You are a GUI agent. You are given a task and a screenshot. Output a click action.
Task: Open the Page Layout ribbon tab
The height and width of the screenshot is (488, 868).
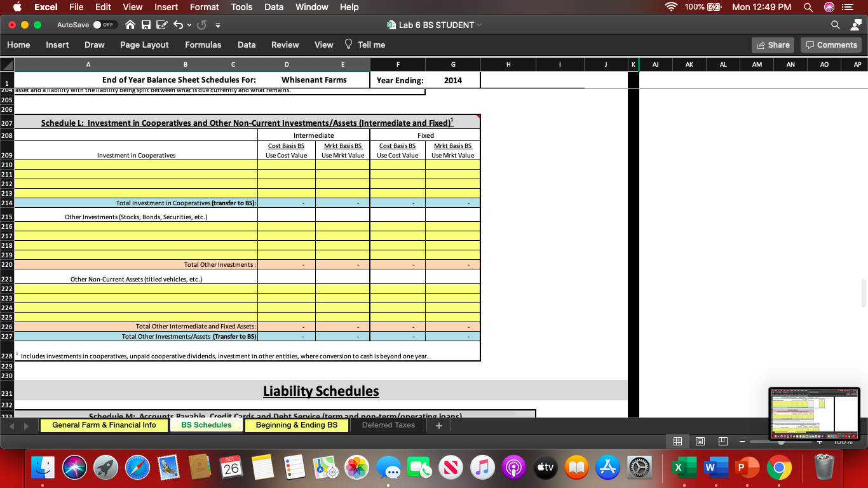pyautogui.click(x=144, y=44)
